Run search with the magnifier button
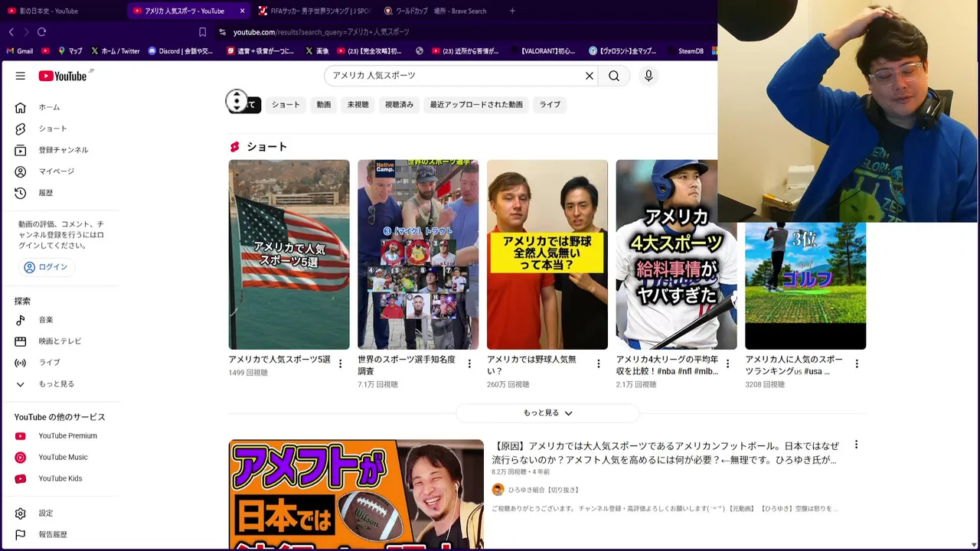 [614, 76]
